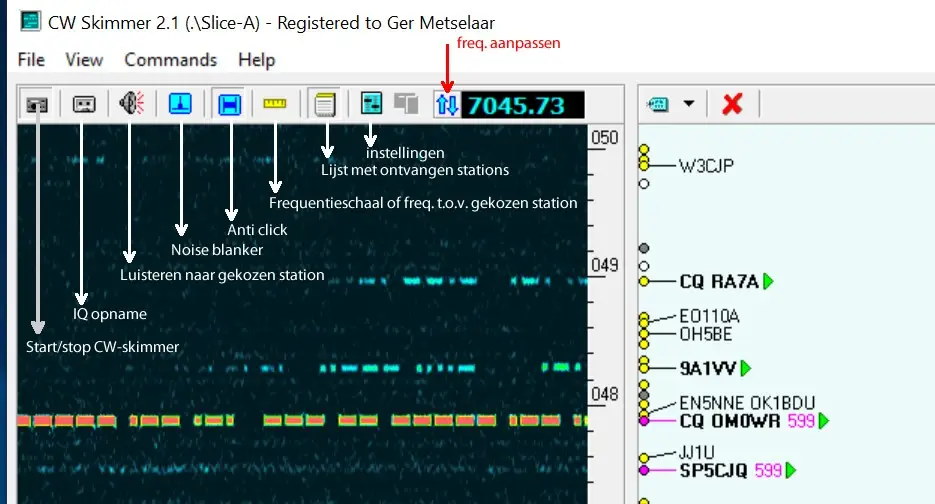Click magenta dot marker for OM0WR

[644, 421]
